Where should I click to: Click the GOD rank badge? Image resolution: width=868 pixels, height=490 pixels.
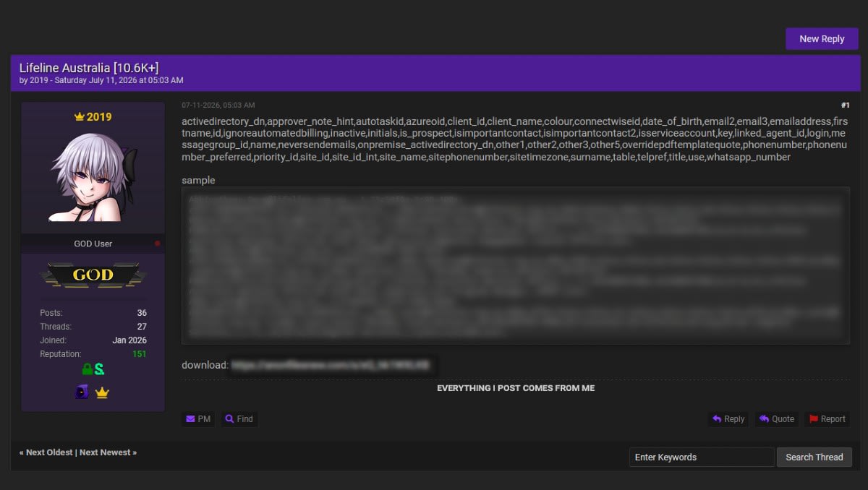(x=93, y=275)
